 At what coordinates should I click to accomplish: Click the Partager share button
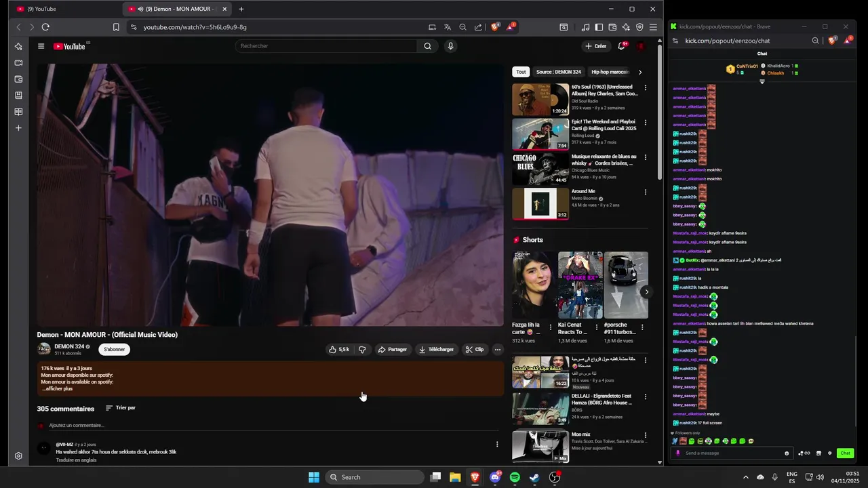(x=393, y=350)
